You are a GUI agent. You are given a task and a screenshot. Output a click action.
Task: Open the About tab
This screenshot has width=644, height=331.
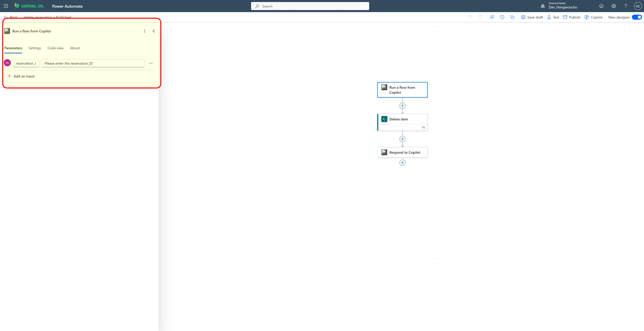pos(75,48)
